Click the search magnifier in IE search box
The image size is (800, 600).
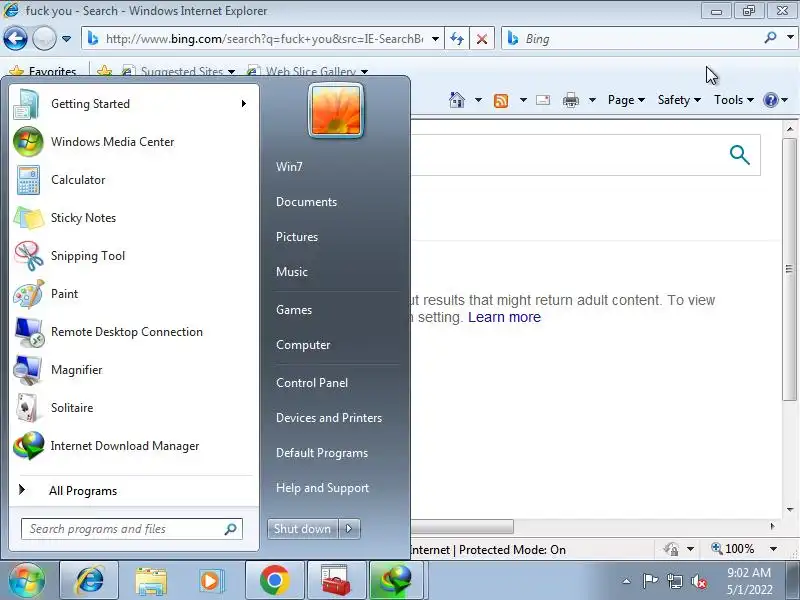[770, 38]
